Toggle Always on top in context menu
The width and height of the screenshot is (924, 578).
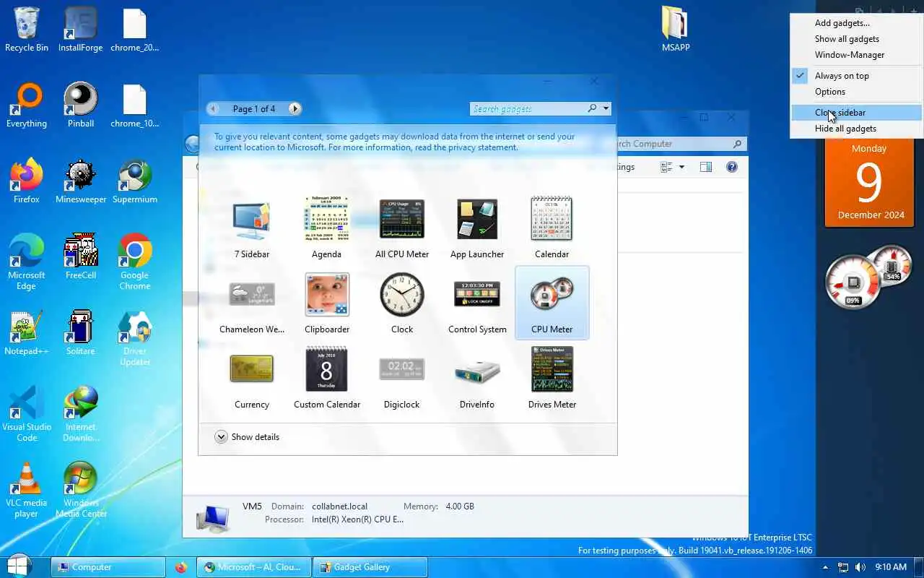tap(857, 76)
